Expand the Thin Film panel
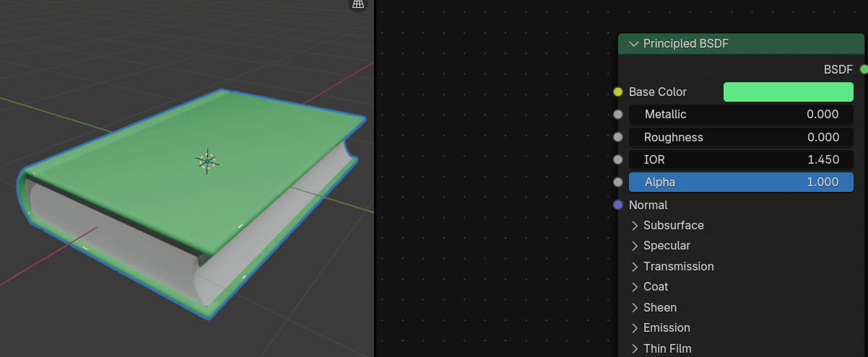Screen dimensions: 868x357 coord(635,349)
